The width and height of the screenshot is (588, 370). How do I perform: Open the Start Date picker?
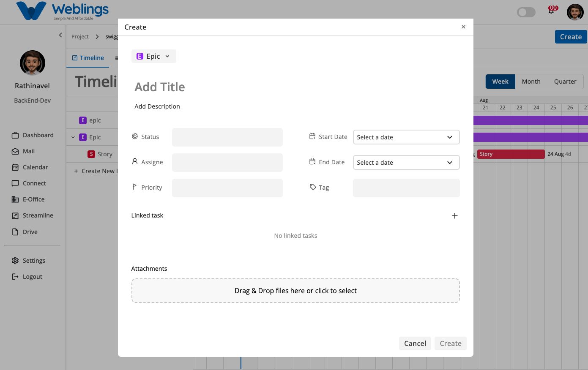406,137
